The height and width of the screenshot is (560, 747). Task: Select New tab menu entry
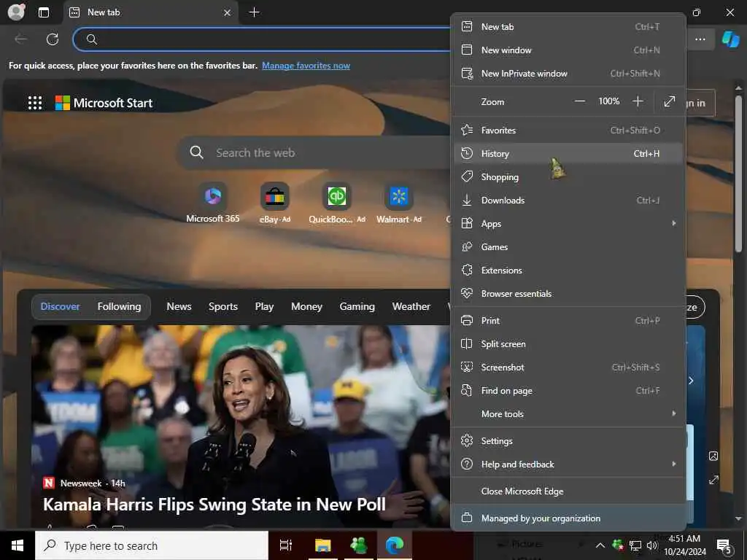[x=568, y=27]
